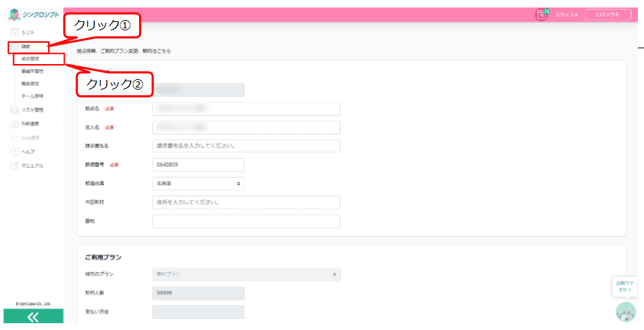Select 事業所管理 in the settings submenu
Image resolution: width=644 pixels, height=330 pixels.
pyautogui.click(x=32, y=71)
